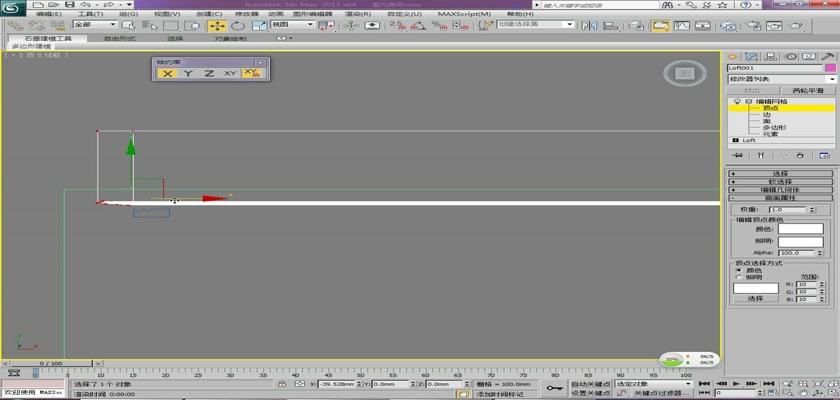
Task: Open the 视图 reference coordinate dropdown
Action: (x=292, y=25)
